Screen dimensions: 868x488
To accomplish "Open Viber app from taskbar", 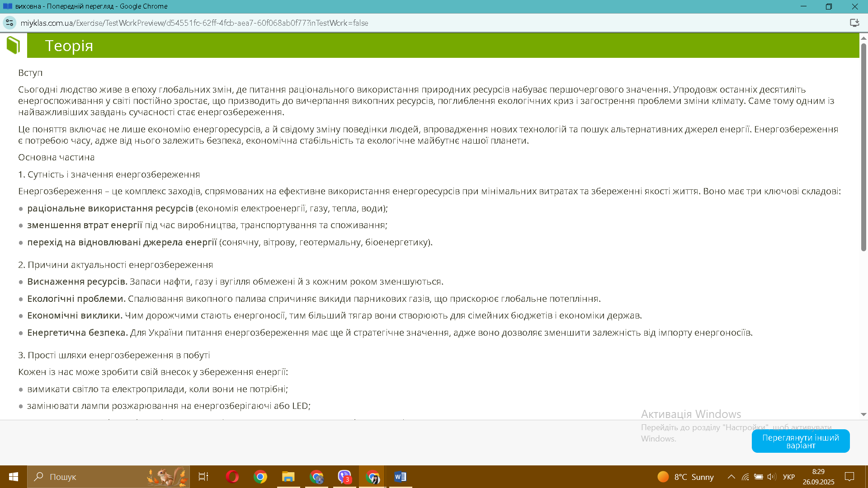I will (x=344, y=477).
